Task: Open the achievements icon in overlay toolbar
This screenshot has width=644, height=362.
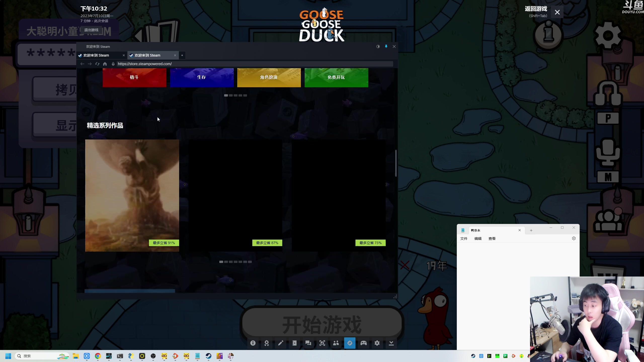Action: pyautogui.click(x=267, y=343)
